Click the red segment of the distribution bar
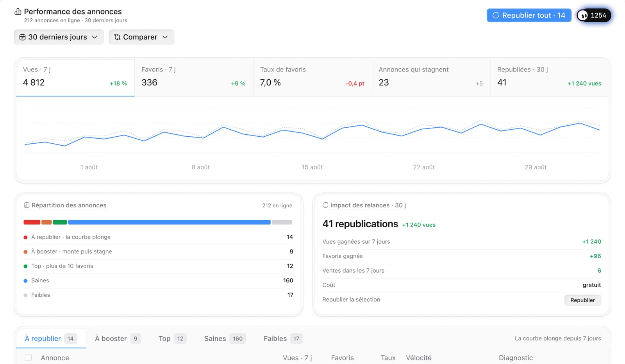 (x=32, y=222)
